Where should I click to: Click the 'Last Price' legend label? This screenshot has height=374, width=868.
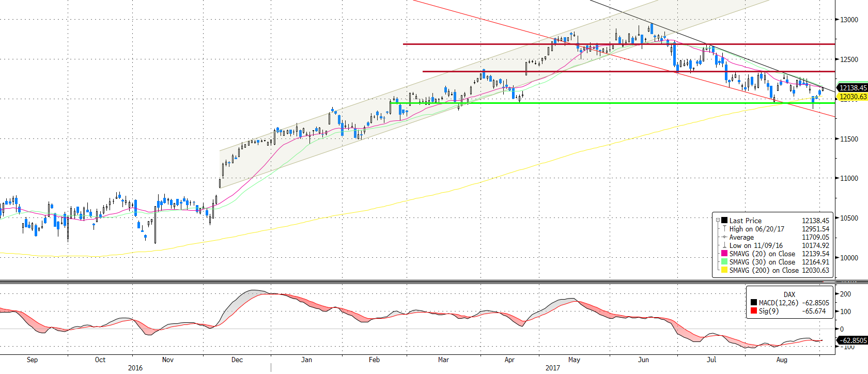(x=745, y=221)
